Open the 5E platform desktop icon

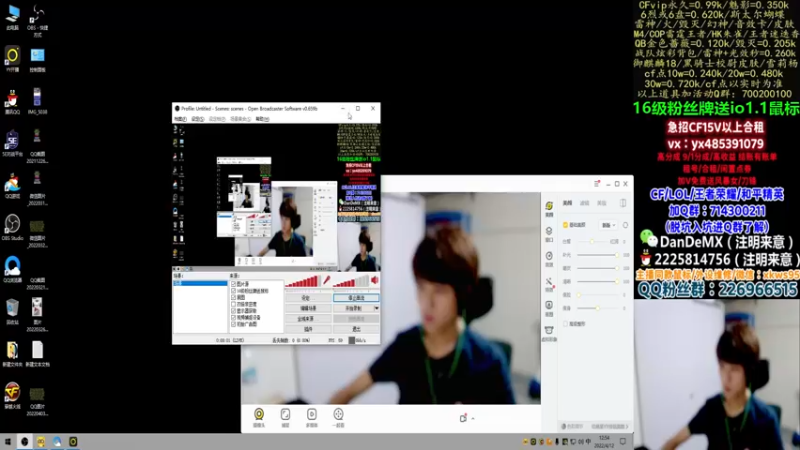tap(12, 140)
